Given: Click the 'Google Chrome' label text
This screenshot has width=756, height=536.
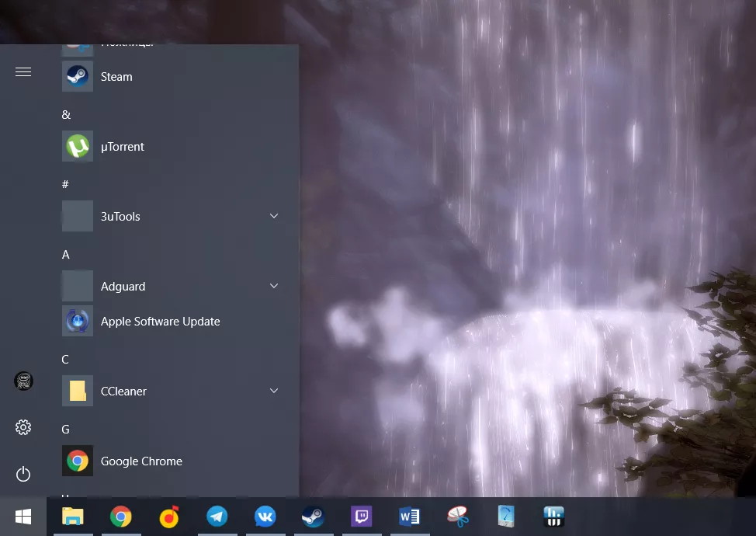Looking at the screenshot, I should pos(141,461).
